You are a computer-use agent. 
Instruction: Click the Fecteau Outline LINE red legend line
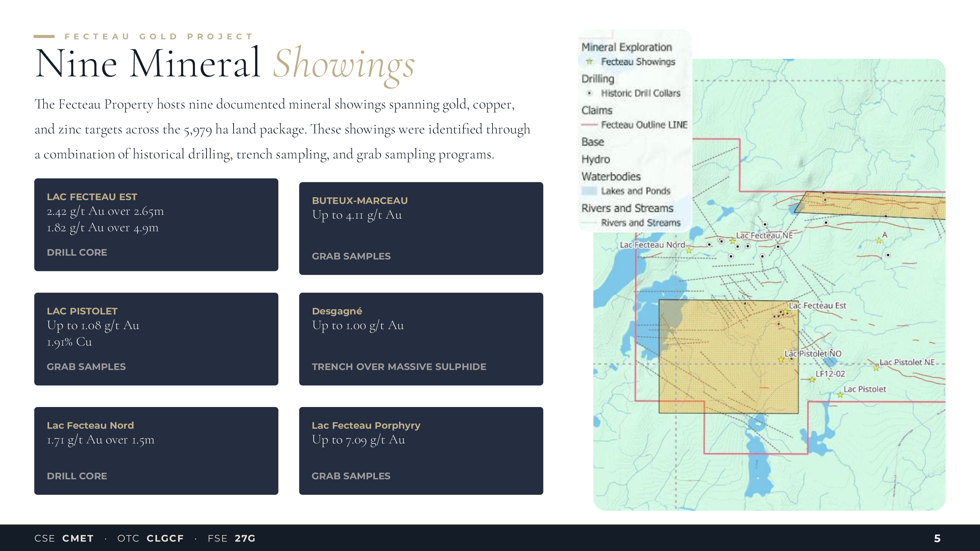tap(589, 125)
